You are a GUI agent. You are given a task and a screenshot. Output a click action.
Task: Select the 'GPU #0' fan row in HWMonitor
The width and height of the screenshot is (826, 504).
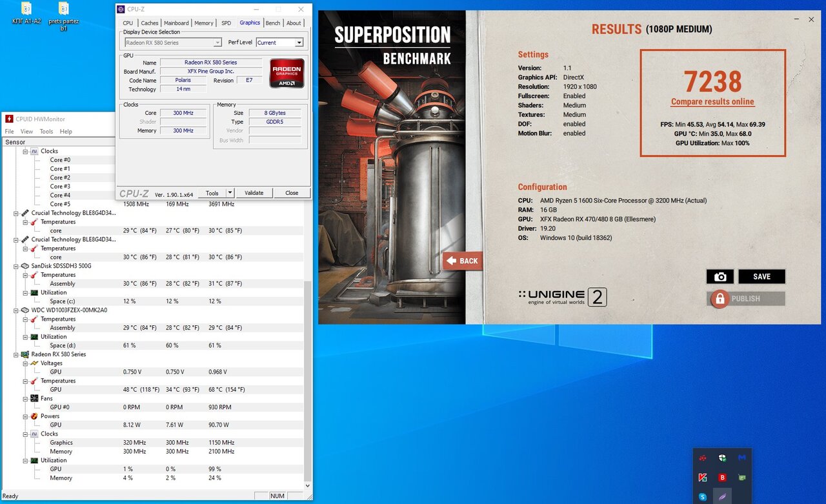[x=153, y=407]
